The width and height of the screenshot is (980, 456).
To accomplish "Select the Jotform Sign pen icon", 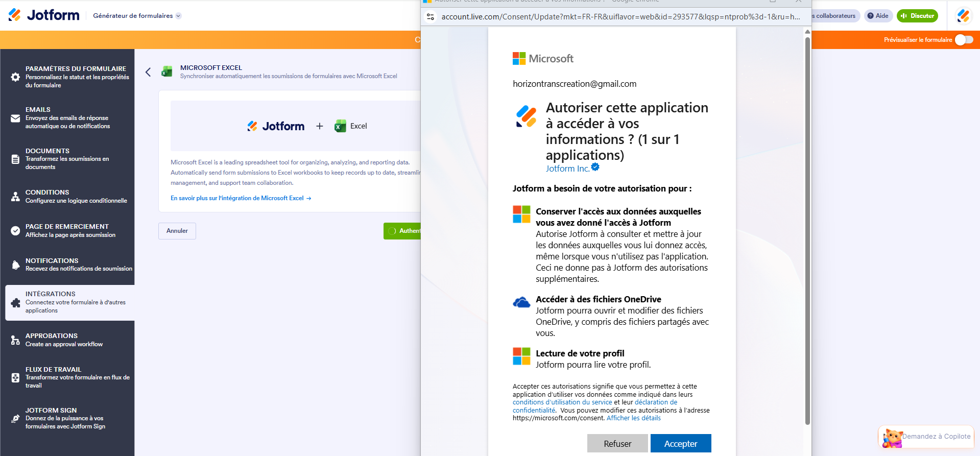I will (x=15, y=418).
